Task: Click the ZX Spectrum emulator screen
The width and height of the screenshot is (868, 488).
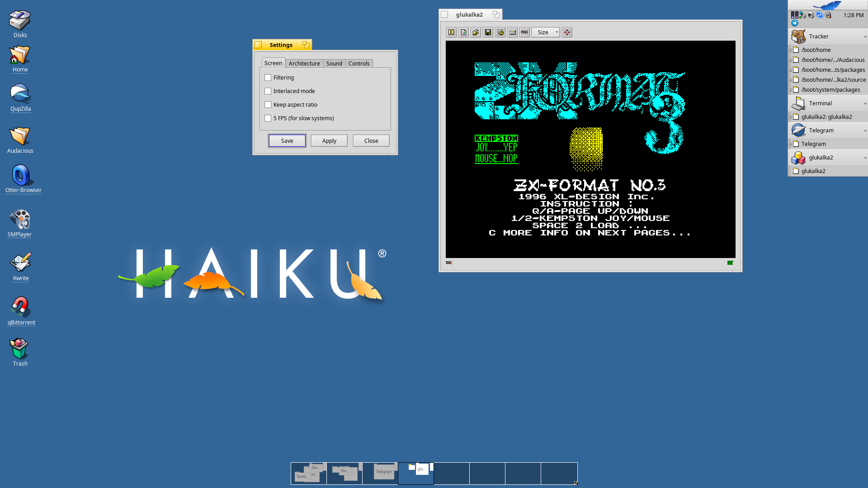Action: [590, 149]
